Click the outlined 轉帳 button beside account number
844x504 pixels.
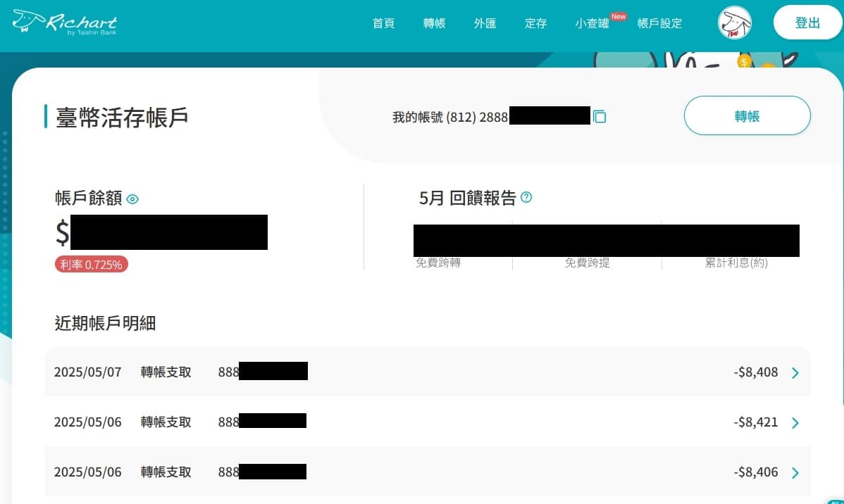point(747,115)
